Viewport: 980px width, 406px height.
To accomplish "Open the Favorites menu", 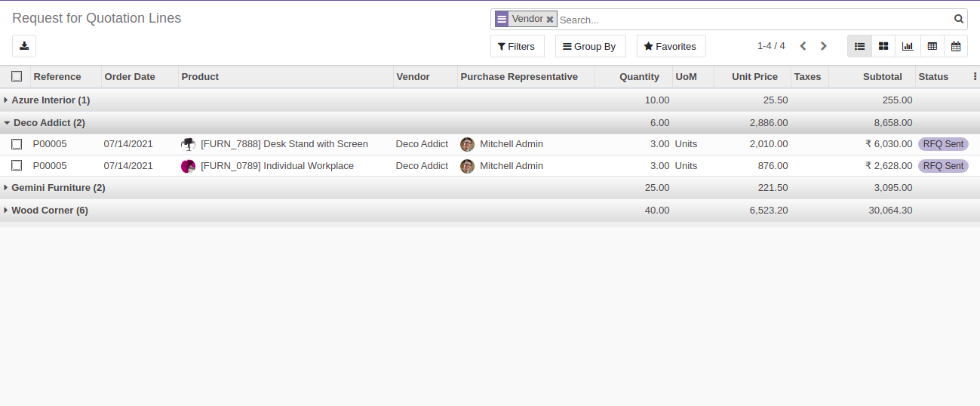I will [671, 46].
